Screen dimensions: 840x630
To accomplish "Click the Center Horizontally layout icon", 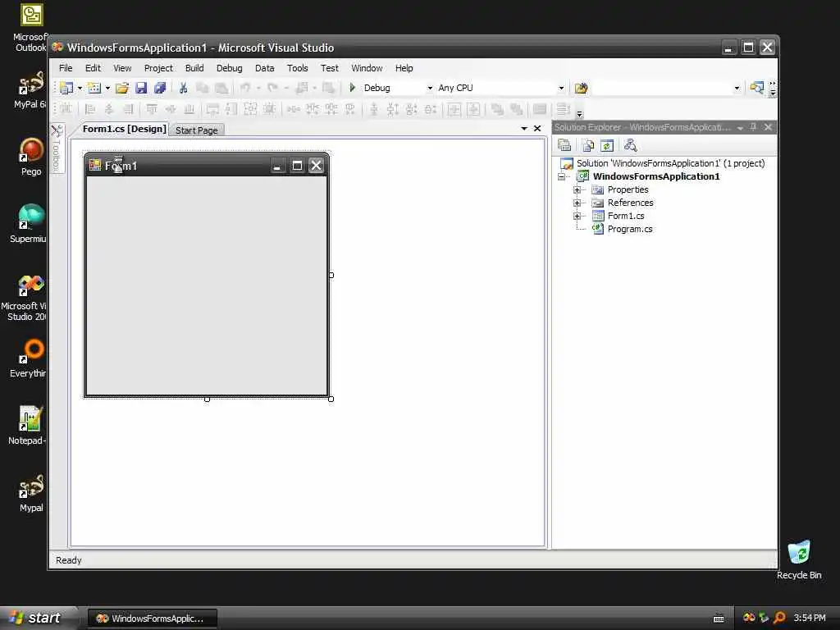I will 454,109.
